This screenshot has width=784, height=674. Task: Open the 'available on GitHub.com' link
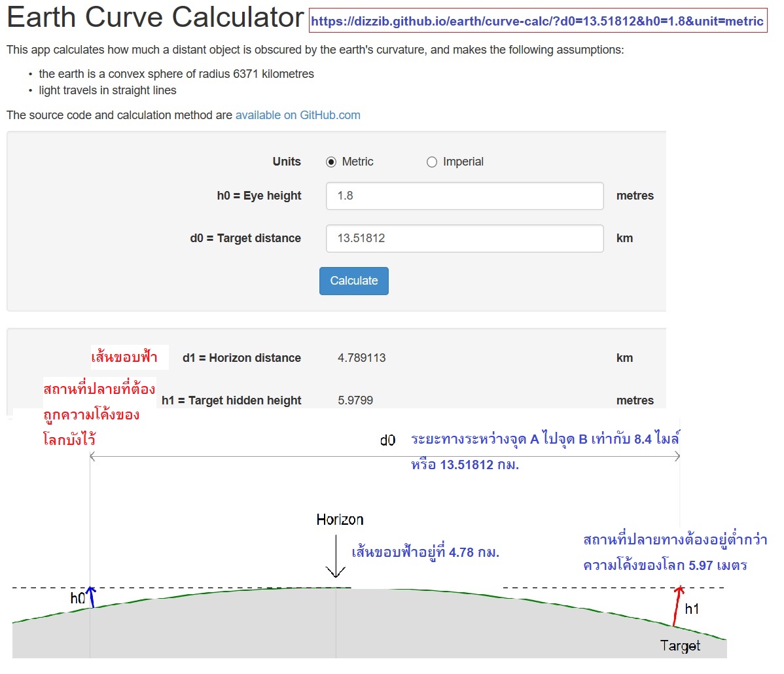pos(298,115)
